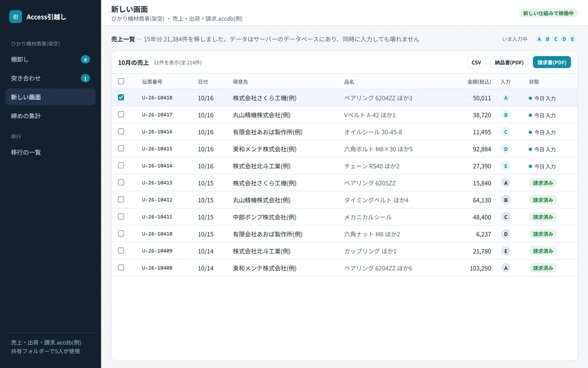Click the entry-user badge on row U-26-10413
The image size is (588, 368).
click(506, 183)
